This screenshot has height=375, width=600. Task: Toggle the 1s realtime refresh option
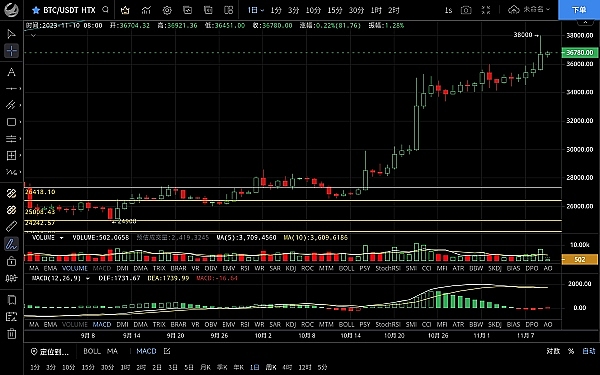[x=448, y=10]
